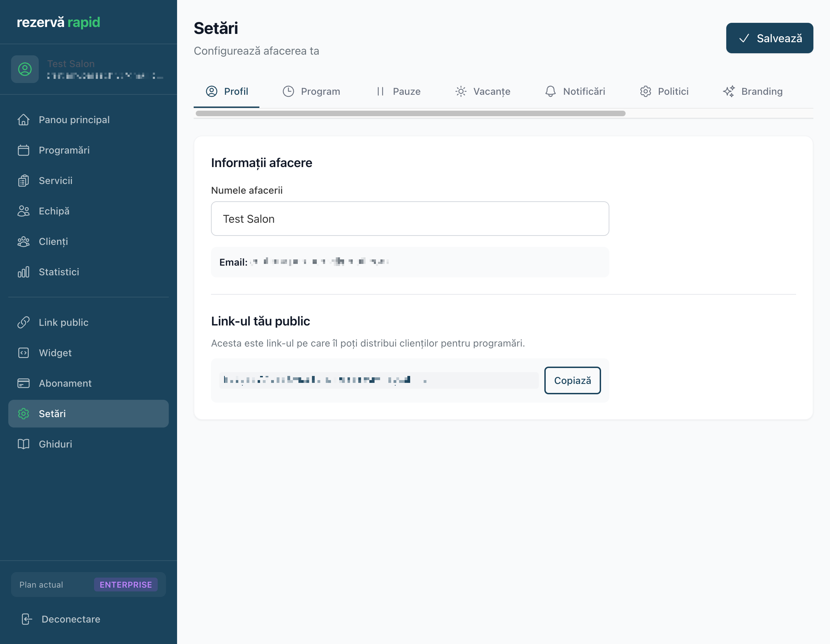830x644 pixels.
Task: Switch to the Program tab
Action: 311,92
